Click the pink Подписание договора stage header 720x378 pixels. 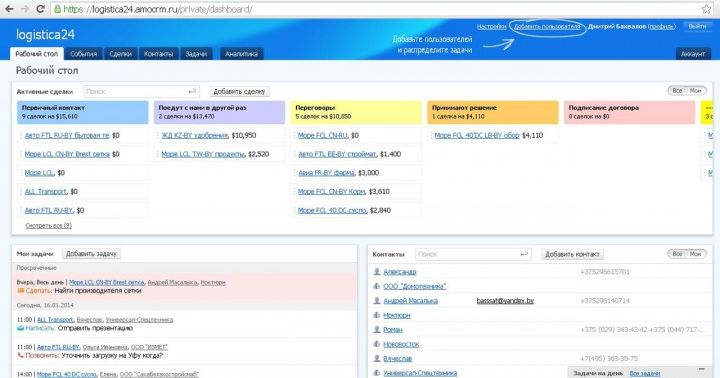point(630,112)
